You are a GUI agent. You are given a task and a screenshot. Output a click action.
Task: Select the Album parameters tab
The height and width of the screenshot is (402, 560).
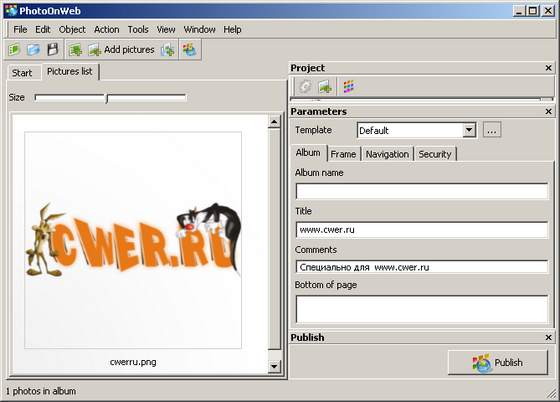click(x=308, y=153)
